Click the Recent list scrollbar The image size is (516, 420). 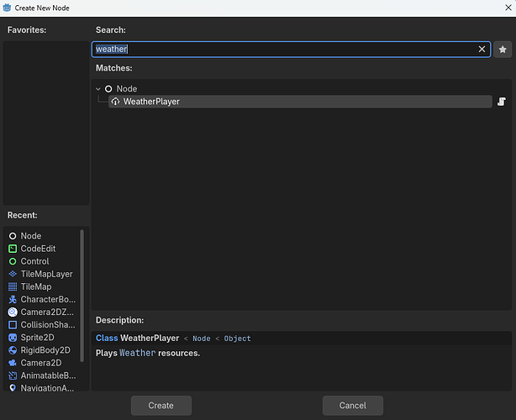pyautogui.click(x=82, y=296)
